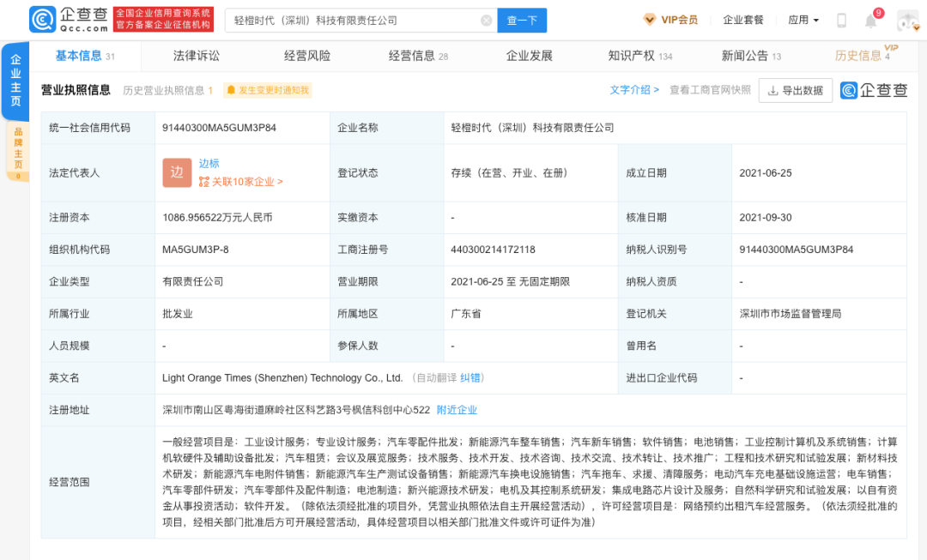Click registration authority 深圳市市场监督管理局
The width and height of the screenshot is (927, 560).
point(791,314)
